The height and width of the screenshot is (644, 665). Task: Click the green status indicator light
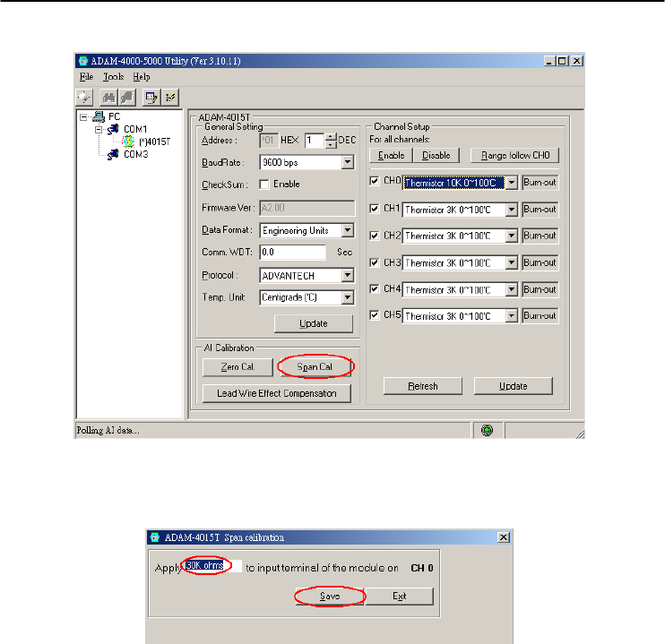coord(487,430)
